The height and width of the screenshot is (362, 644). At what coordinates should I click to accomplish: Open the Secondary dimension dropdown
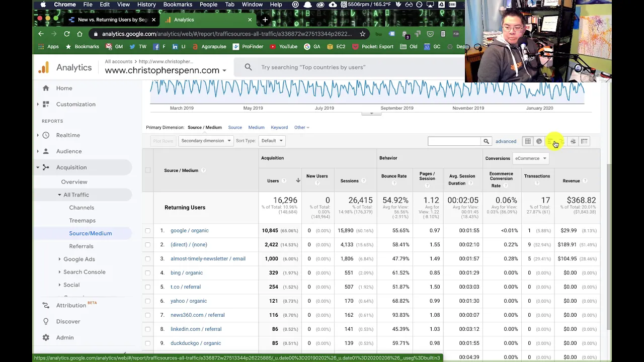pyautogui.click(x=205, y=141)
